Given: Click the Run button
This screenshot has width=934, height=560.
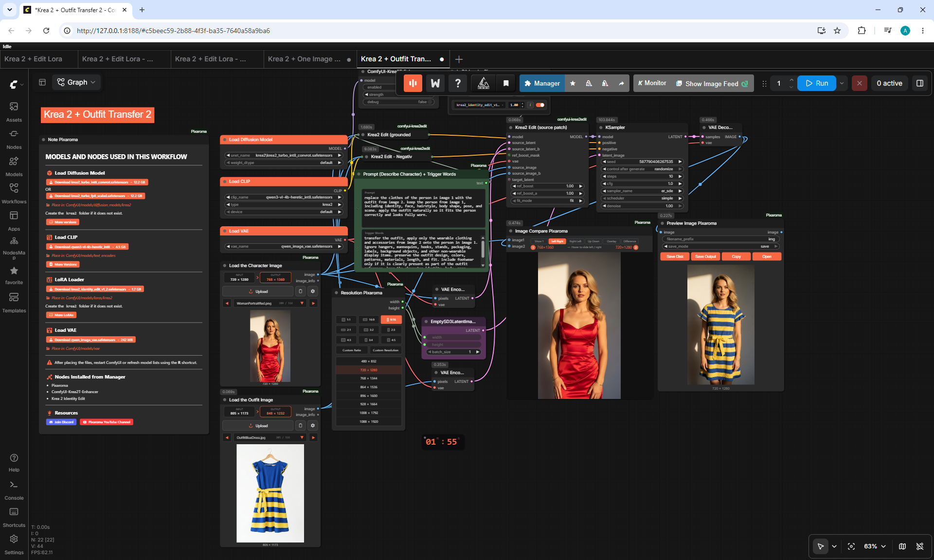Looking at the screenshot, I should [x=816, y=83].
